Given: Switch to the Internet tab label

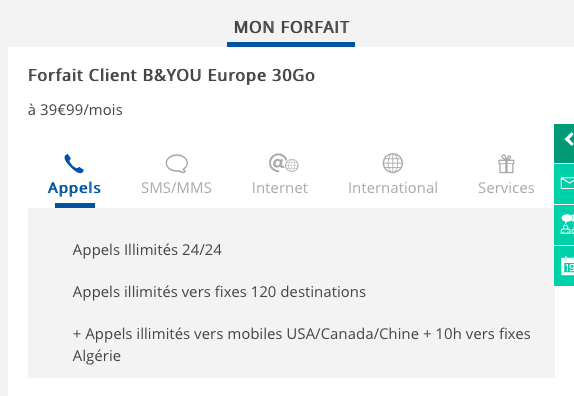Looking at the screenshot, I should click(280, 188).
